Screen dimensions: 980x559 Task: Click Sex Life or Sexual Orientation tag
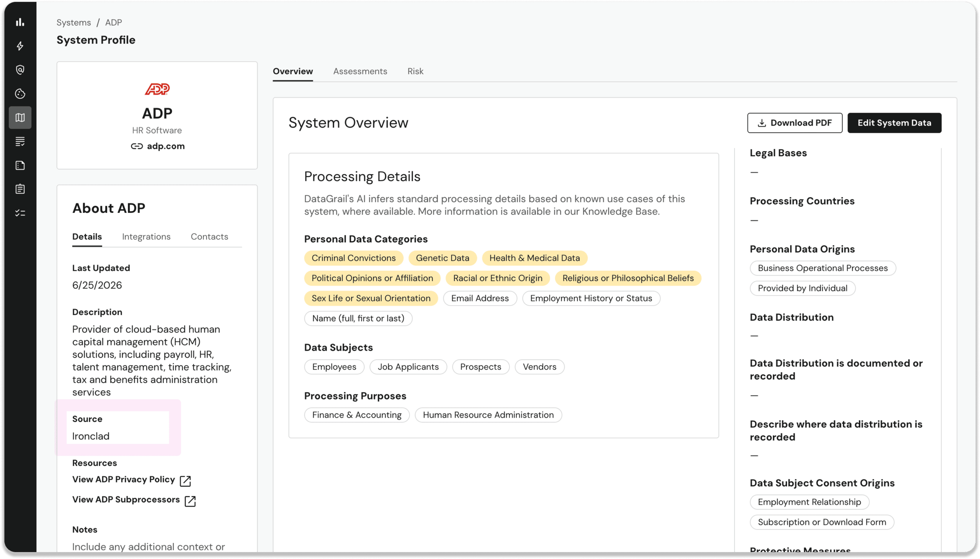(371, 298)
